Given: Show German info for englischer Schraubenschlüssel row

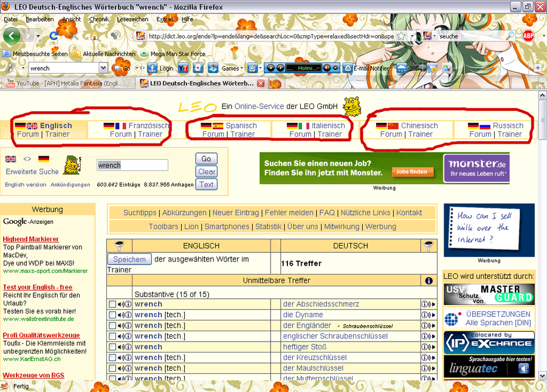Looking at the screenshot, I should coord(425,336).
